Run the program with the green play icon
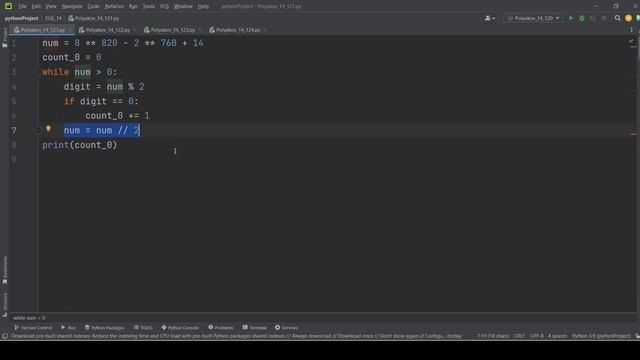The height and width of the screenshot is (360, 640). 571,18
